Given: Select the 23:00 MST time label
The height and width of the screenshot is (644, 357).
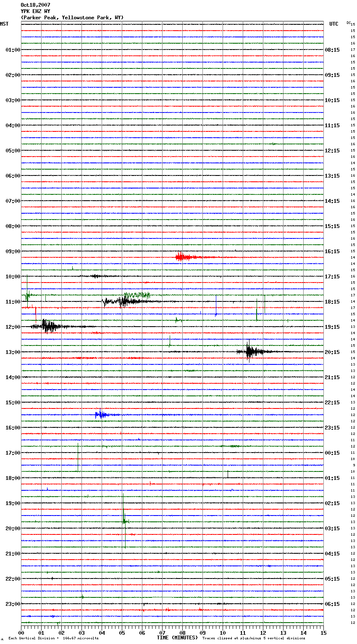Looking at the screenshot, I should [x=13, y=604].
